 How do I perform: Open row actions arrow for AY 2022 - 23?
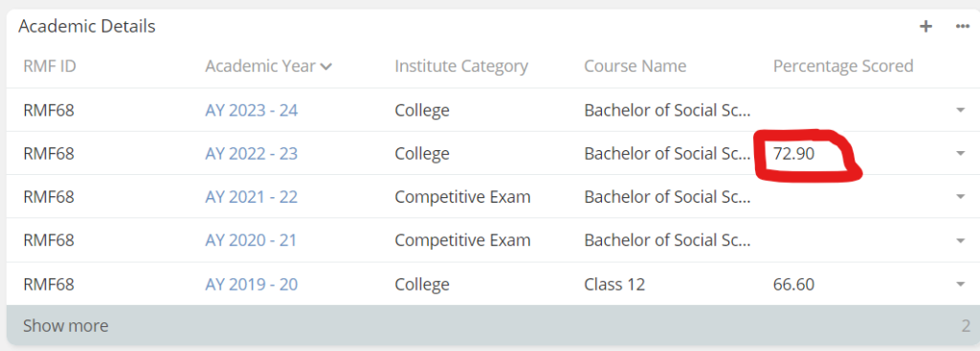961,154
